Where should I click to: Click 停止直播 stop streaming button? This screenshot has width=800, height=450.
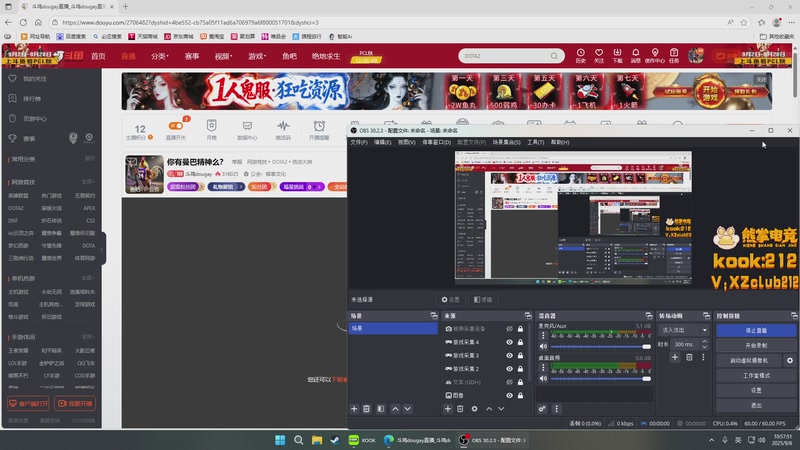(x=756, y=330)
